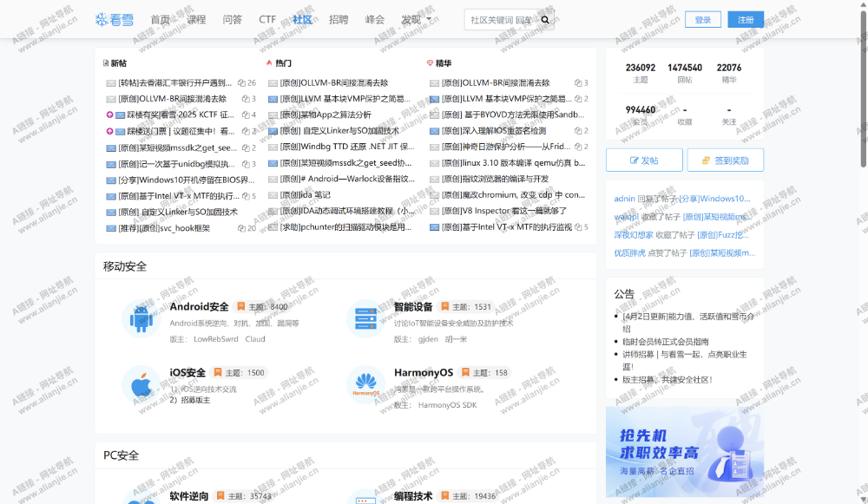The height and width of the screenshot is (504, 868).
Task: Click the 签到奖励 button
Action: click(726, 160)
